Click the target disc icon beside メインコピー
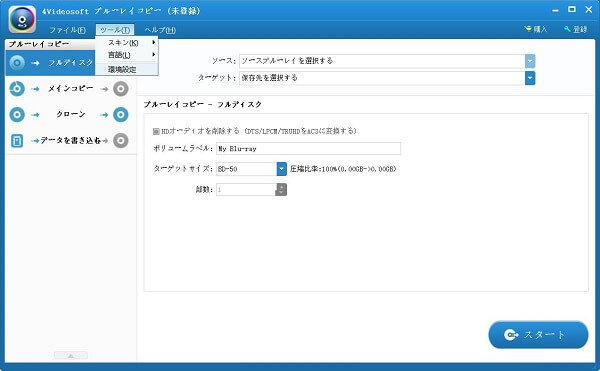600x371 pixels. (x=121, y=89)
